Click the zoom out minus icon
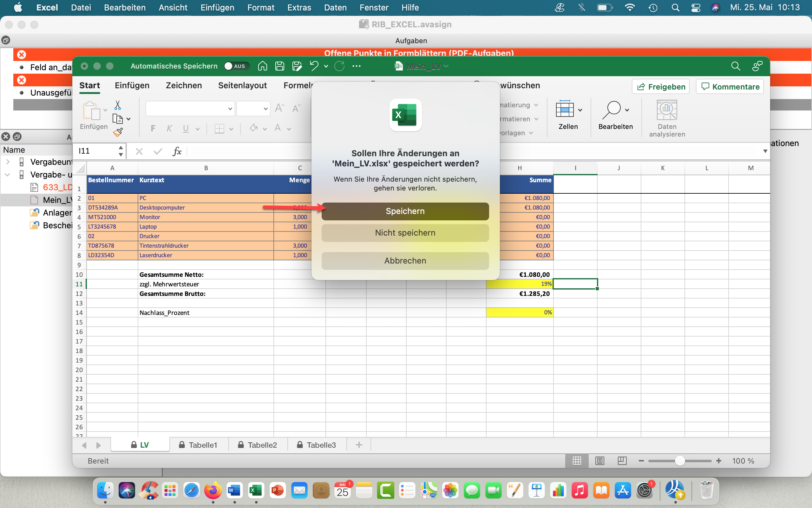The height and width of the screenshot is (508, 812). (641, 461)
